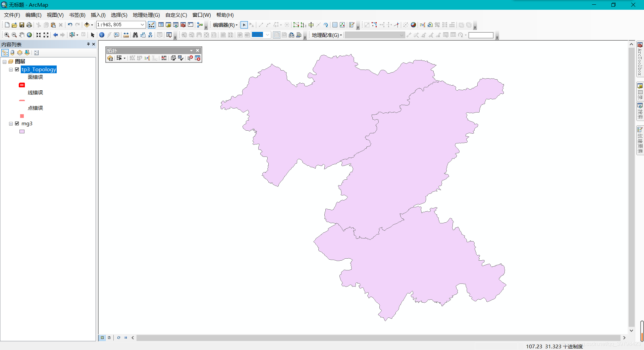
Task: Open the 目录 catalog side tab
Action: [x=640, y=91]
